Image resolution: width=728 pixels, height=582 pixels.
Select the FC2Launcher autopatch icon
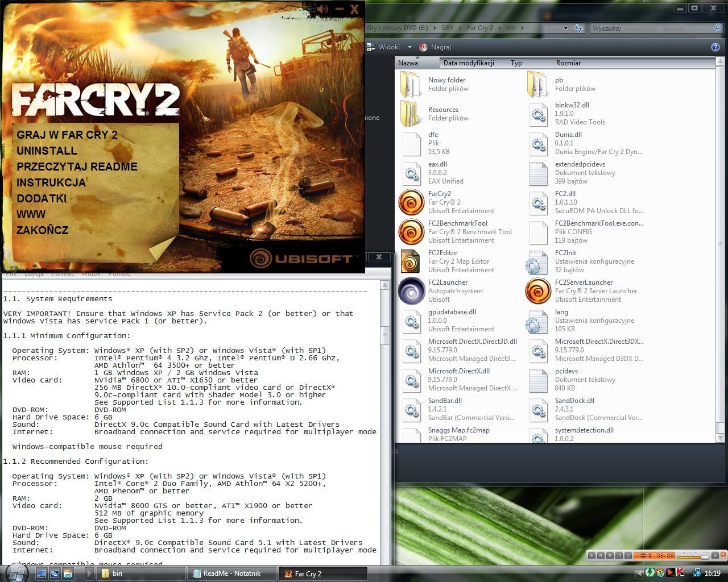point(411,291)
